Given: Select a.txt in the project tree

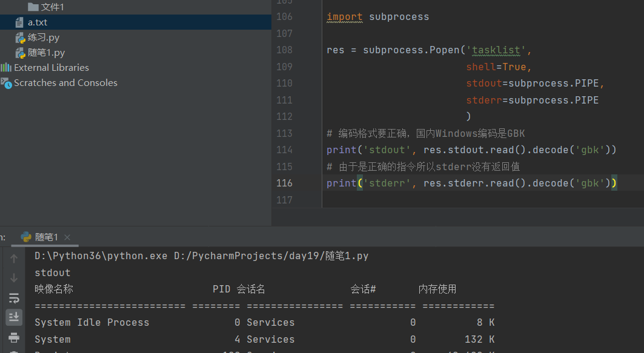Looking at the screenshot, I should (38, 22).
